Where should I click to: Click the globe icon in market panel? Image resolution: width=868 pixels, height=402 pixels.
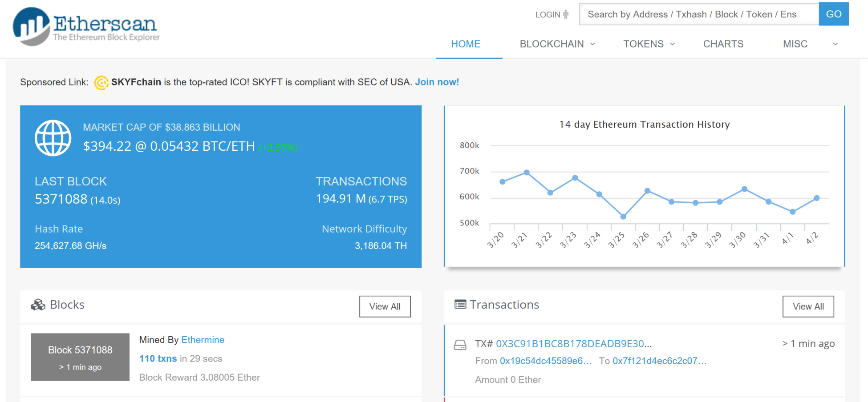click(x=53, y=138)
